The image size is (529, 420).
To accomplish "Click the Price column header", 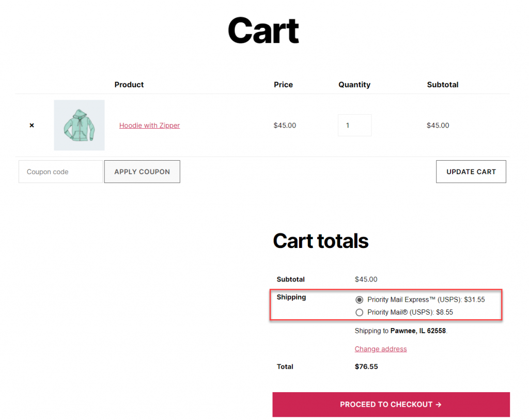I will 283,85.
